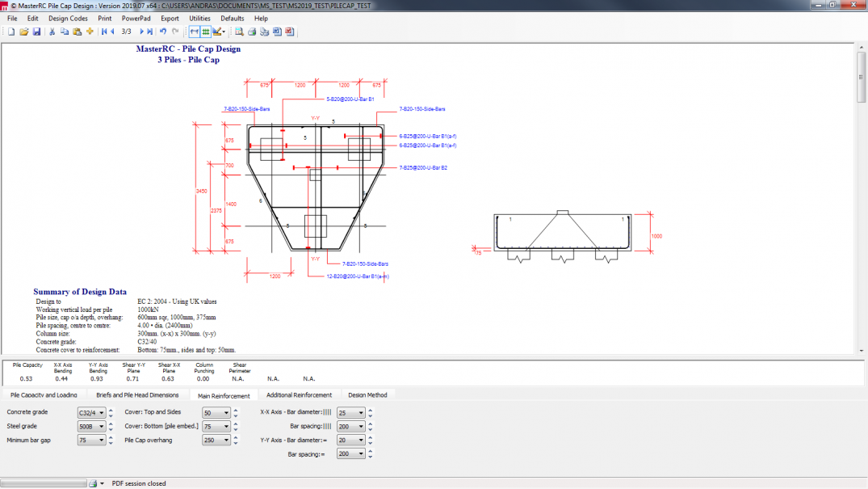
Task: Increase X-X bar diameter stepper
Action: tap(371, 411)
